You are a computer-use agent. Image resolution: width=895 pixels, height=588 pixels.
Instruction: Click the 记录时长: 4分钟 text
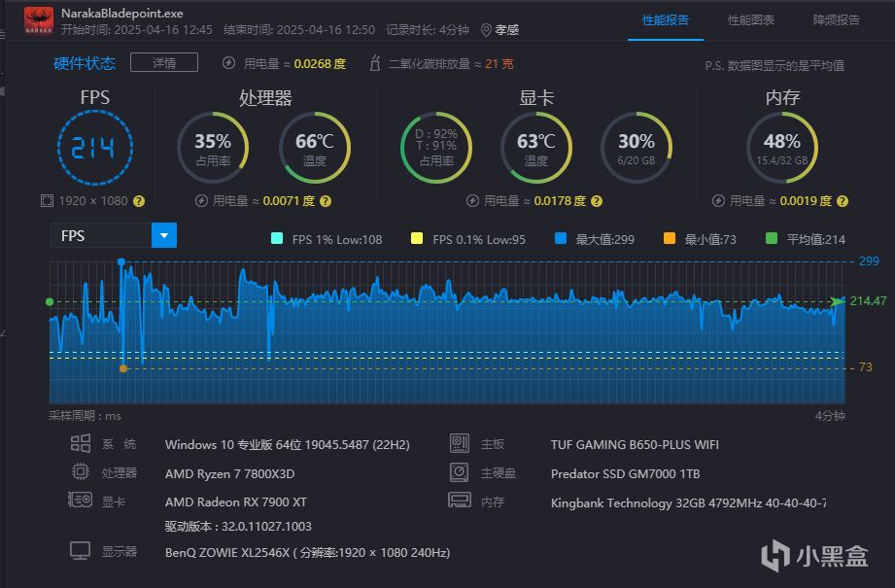(x=428, y=30)
